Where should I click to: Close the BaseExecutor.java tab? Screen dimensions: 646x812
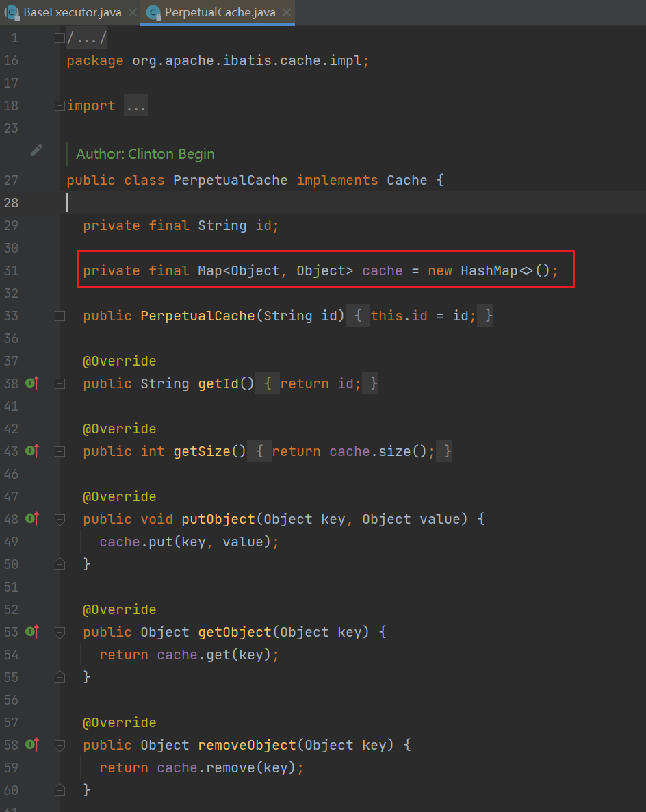tap(132, 12)
